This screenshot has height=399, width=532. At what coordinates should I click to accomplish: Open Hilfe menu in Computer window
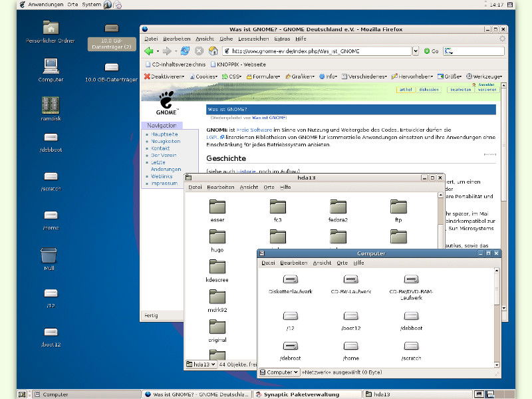tap(358, 263)
